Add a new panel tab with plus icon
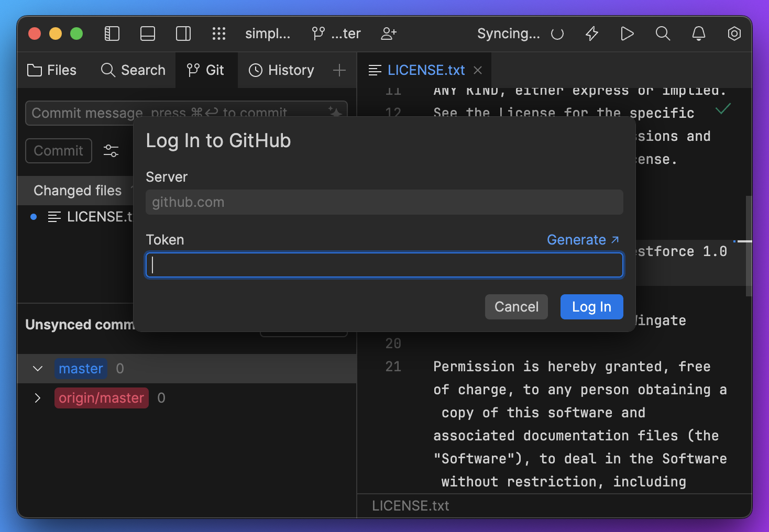This screenshot has height=532, width=769. 339,70
